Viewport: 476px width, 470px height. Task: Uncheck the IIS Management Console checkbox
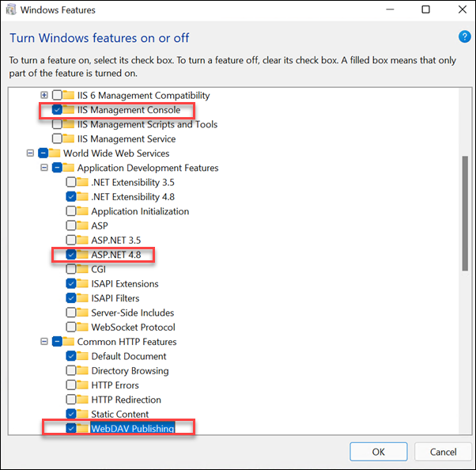[57, 110]
